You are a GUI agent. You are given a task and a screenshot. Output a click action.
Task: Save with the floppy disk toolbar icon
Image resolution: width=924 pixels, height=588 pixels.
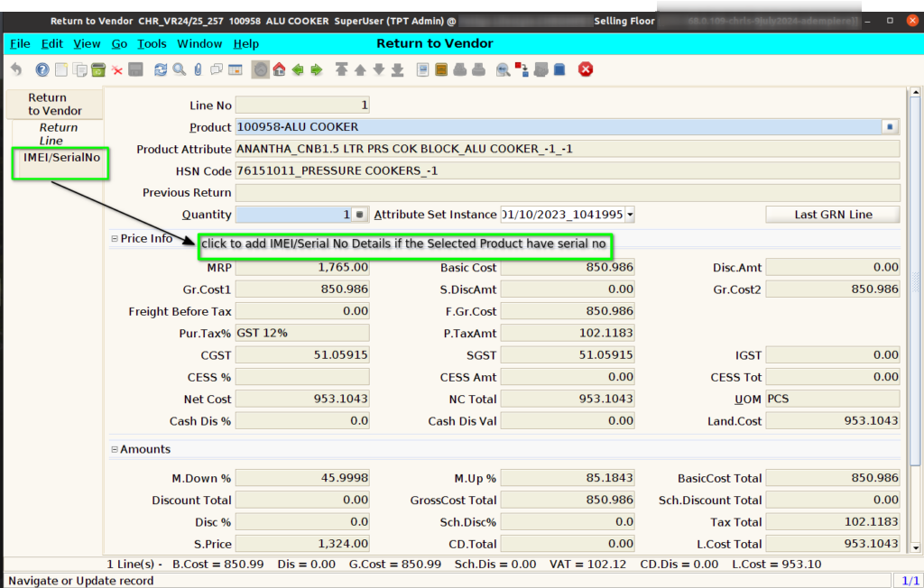[135, 69]
